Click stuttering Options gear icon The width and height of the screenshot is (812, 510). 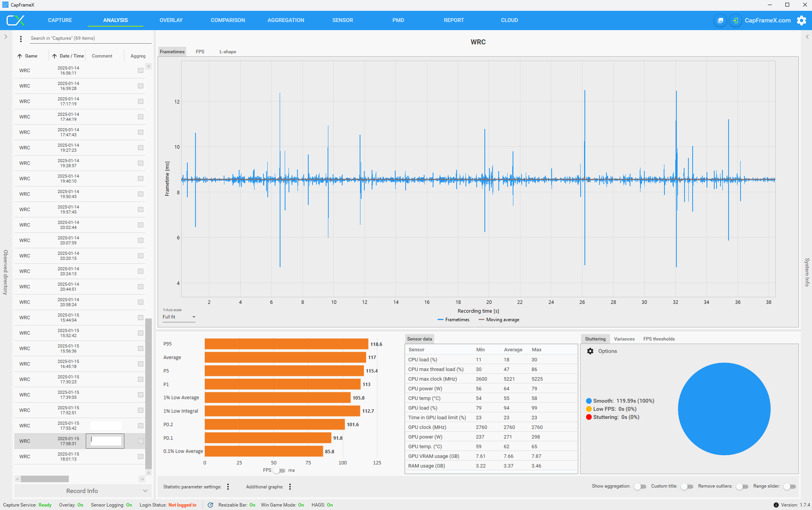(x=590, y=351)
